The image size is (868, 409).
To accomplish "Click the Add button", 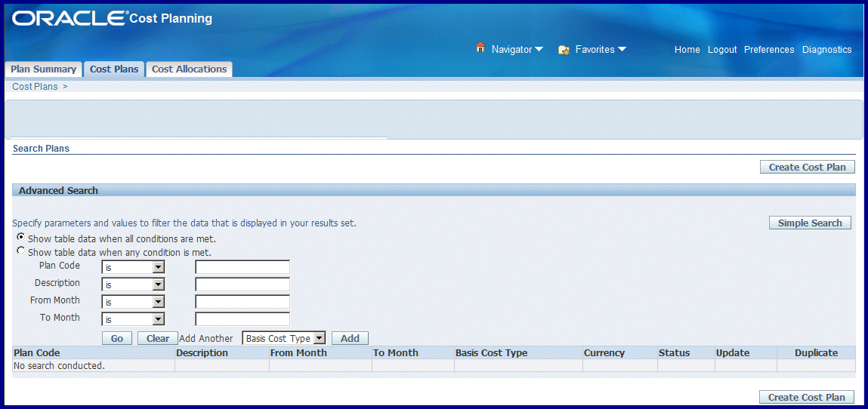I will (350, 338).
